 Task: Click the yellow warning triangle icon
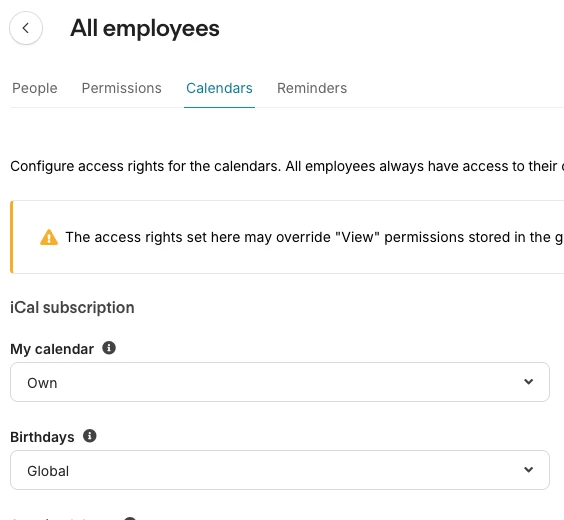tap(49, 237)
